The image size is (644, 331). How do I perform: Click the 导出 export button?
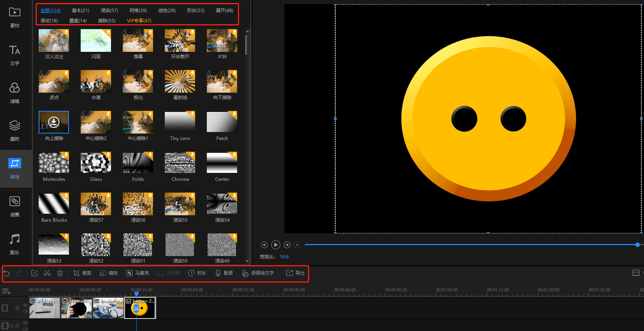(x=295, y=273)
